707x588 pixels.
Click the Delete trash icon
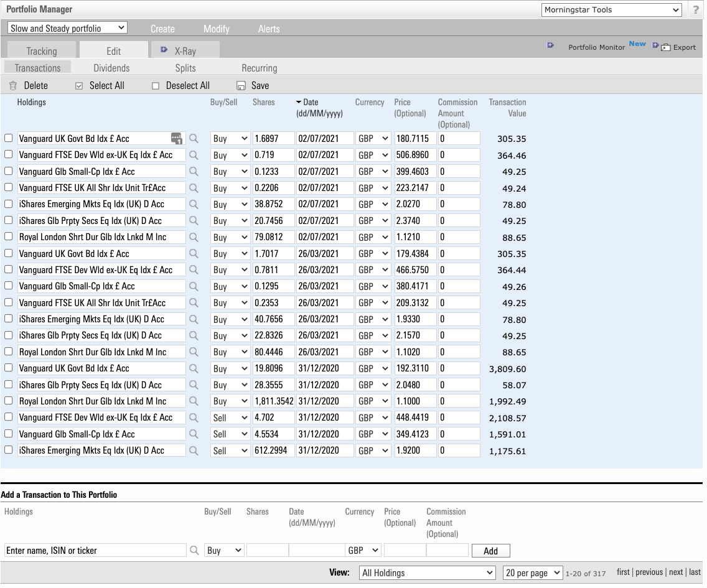click(13, 85)
